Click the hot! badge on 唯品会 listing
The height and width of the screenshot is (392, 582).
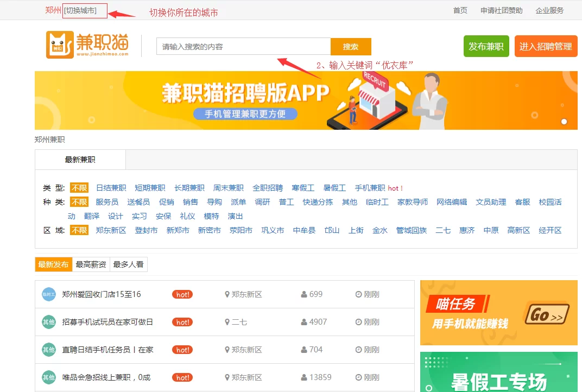click(182, 377)
